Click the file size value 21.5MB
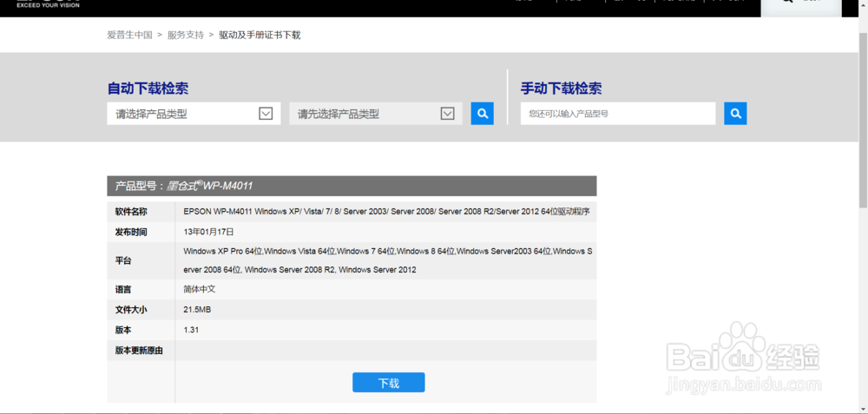The image size is (868, 414). (x=197, y=310)
